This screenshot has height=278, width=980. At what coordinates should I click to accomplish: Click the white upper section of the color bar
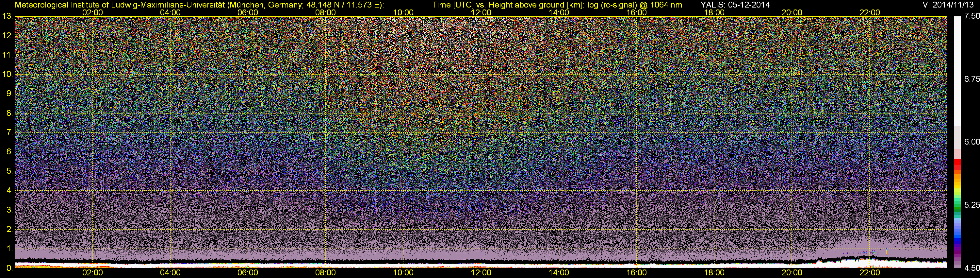pyautogui.click(x=957, y=69)
